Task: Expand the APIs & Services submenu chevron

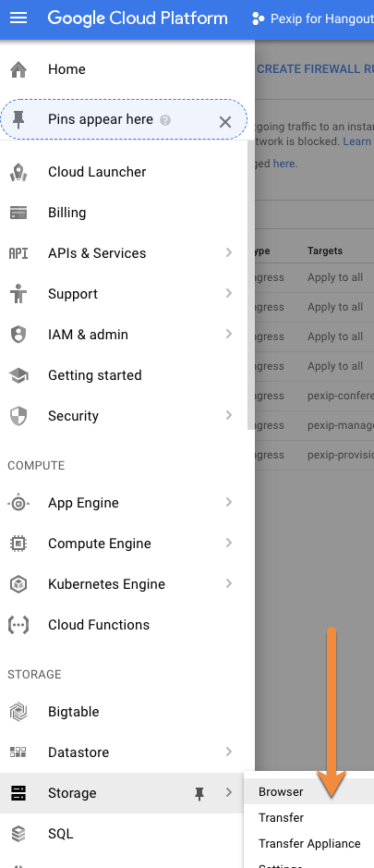Action: tap(229, 253)
